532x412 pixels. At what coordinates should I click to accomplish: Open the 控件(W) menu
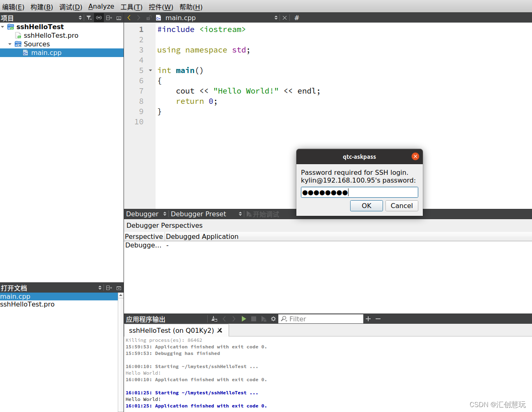pyautogui.click(x=161, y=7)
